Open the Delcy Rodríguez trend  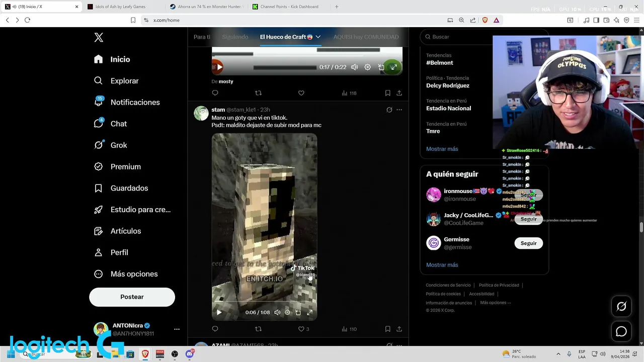[x=448, y=85]
